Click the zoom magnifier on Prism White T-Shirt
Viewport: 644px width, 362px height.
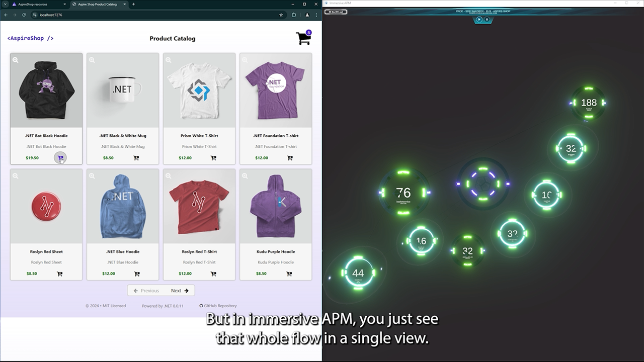[168, 60]
